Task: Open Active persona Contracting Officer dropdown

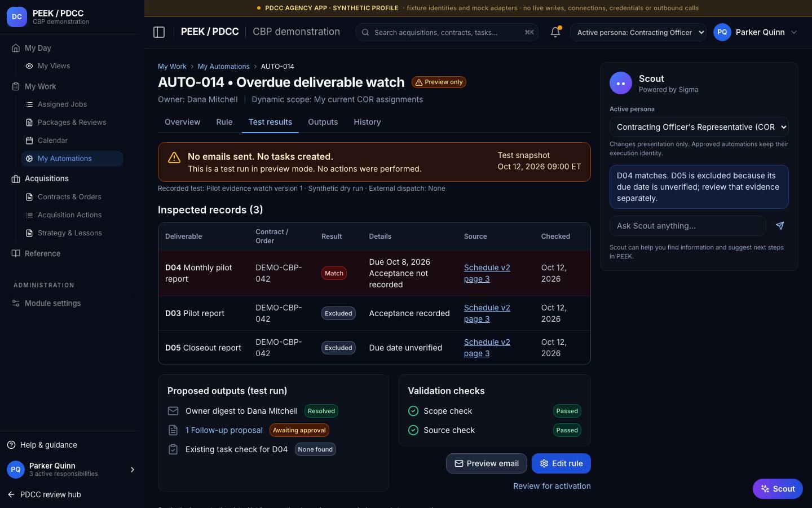Action: (x=638, y=32)
